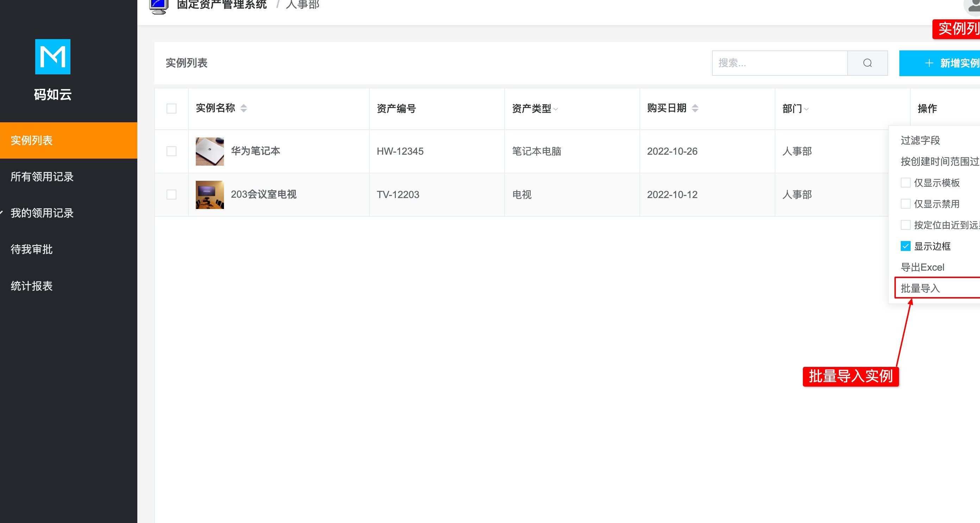The image size is (980, 523).
Task: Select 过滤字段 menu entry
Action: tap(920, 141)
